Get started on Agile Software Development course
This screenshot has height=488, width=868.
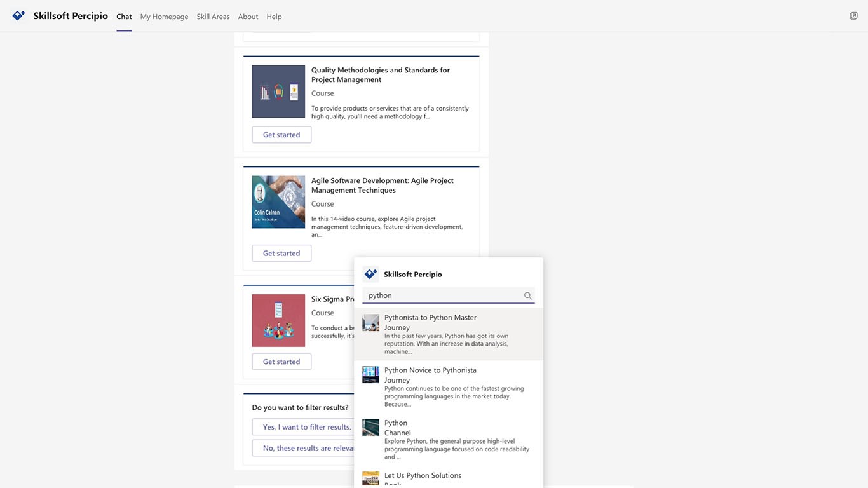281,253
